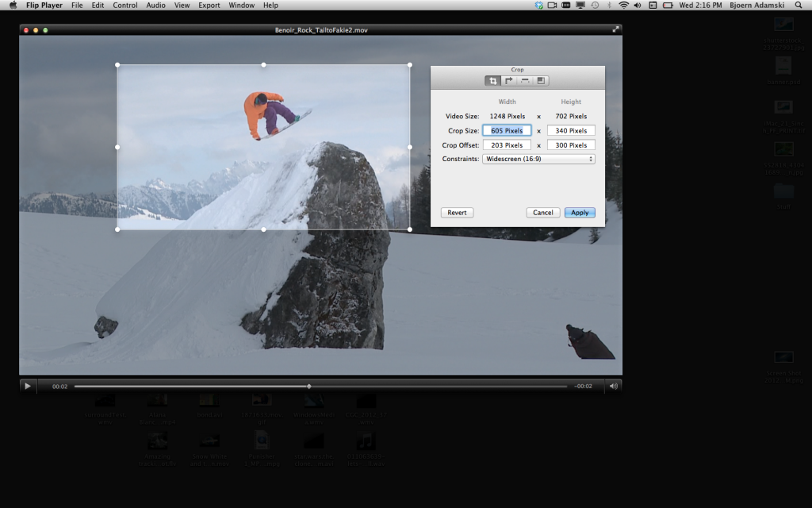Screen dimensions: 812x508
Task: Click the playback progress slider
Action: click(308, 386)
